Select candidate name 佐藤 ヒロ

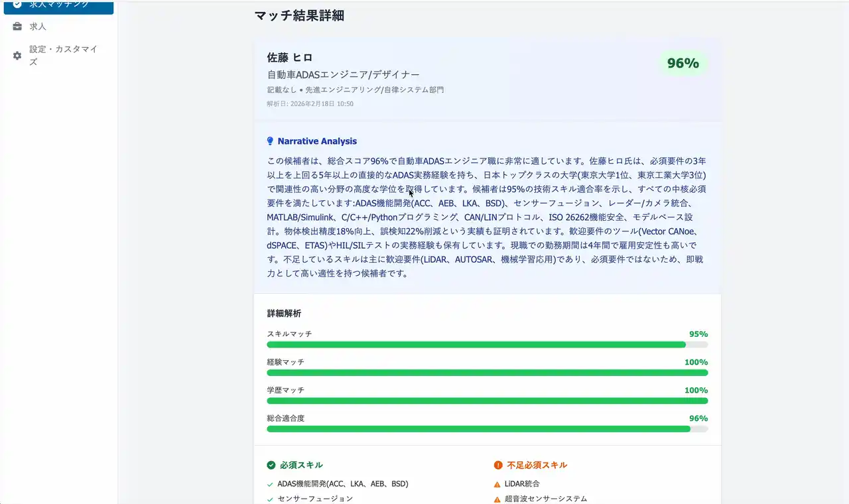tap(290, 58)
